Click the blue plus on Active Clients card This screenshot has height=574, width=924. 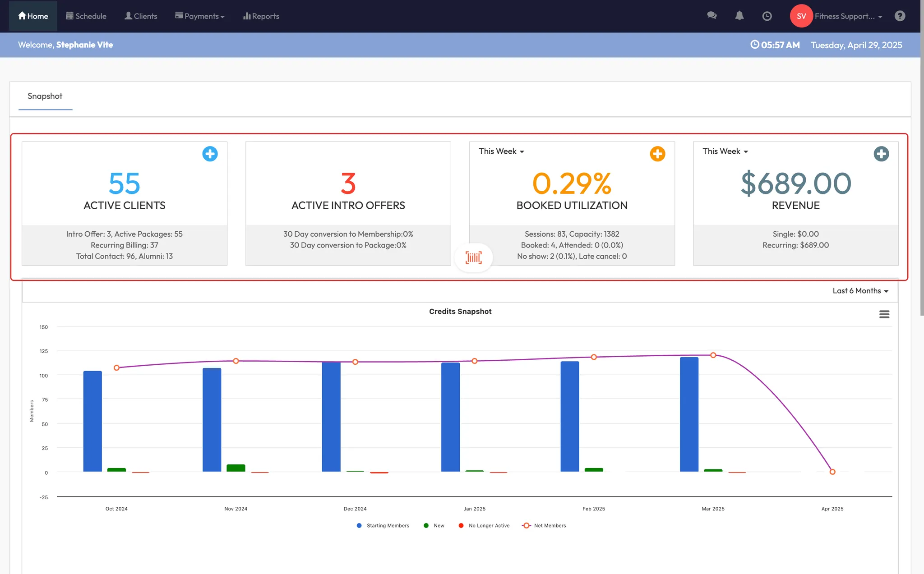[210, 154]
